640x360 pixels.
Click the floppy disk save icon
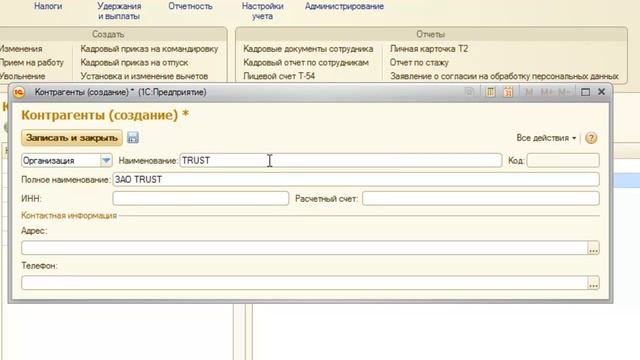pyautogui.click(x=133, y=138)
